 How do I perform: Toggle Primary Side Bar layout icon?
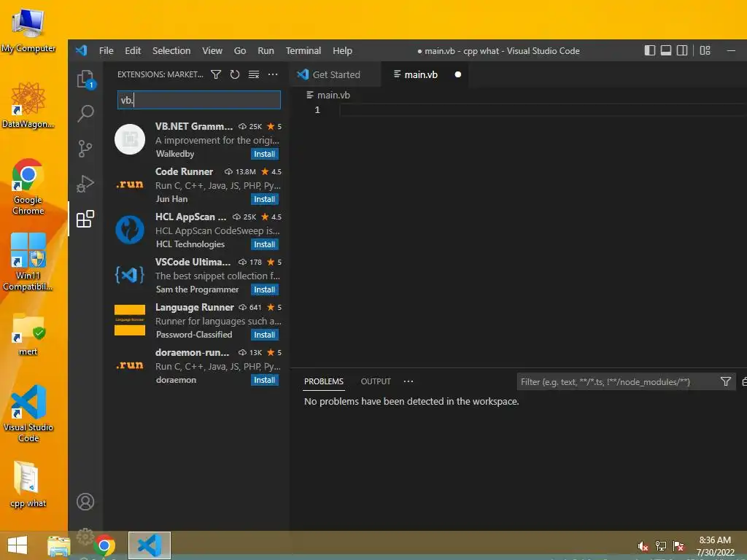click(650, 50)
